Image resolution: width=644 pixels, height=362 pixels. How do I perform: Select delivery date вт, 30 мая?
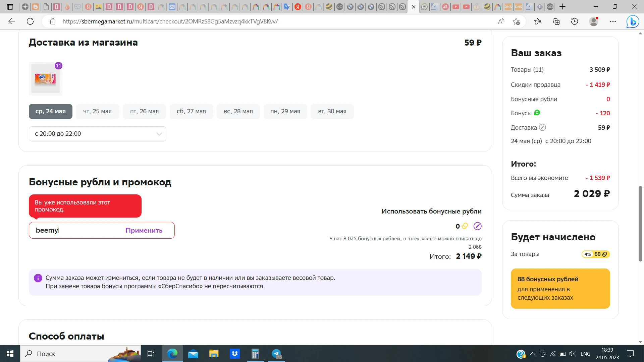332,111
